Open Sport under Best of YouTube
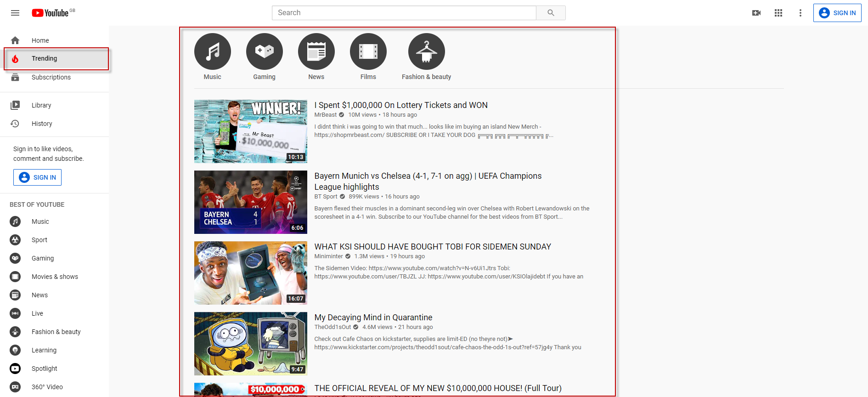This screenshot has width=868, height=397. 55,240
